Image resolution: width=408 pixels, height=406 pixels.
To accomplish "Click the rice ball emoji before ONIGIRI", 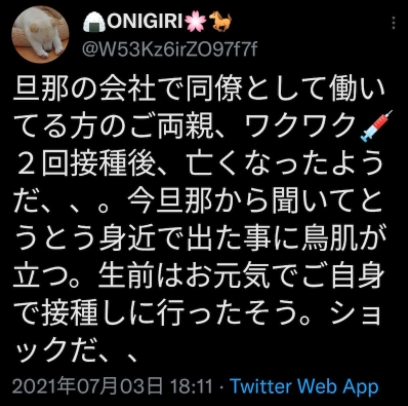I will coord(95,22).
